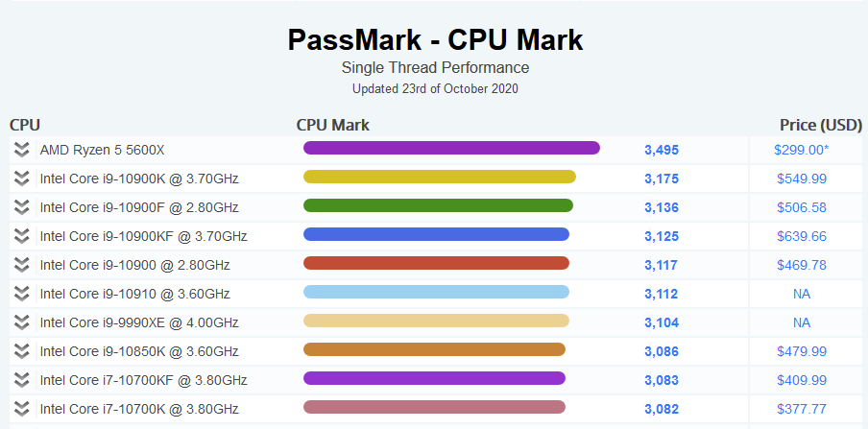
Task: Click the yellow bar for i9-10900K
Action: click(439, 177)
